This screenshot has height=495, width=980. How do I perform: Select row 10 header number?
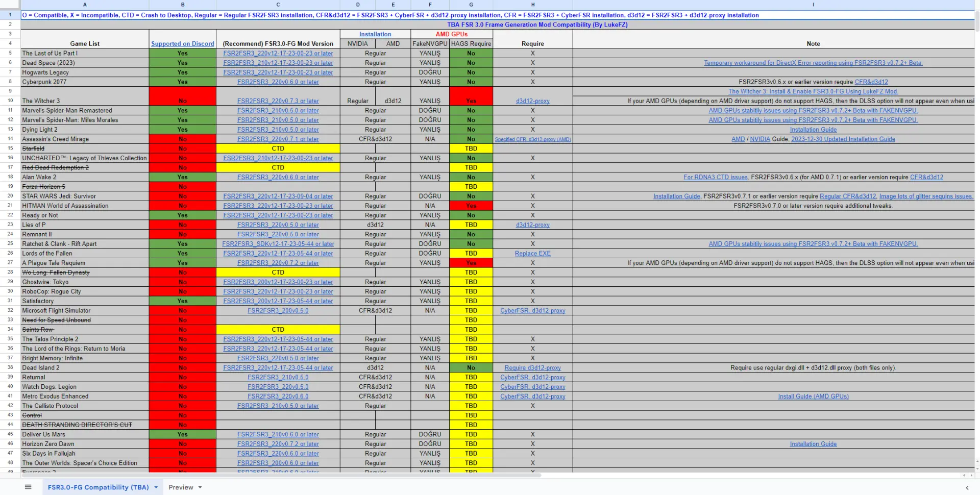[10, 101]
